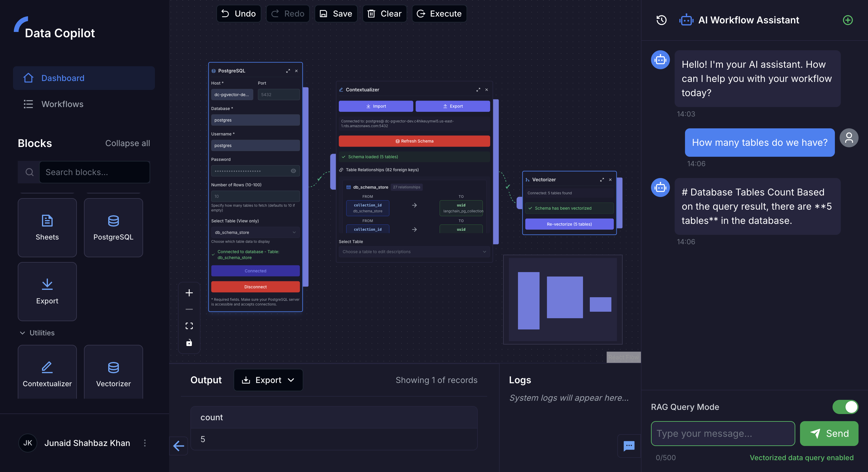
Task: Click the Type your message field
Action: pos(723,434)
